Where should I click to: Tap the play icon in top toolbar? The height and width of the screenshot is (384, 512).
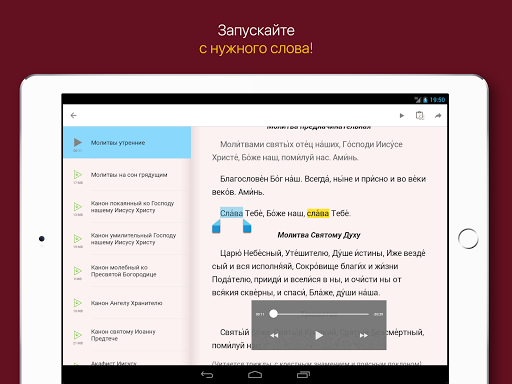tap(402, 115)
